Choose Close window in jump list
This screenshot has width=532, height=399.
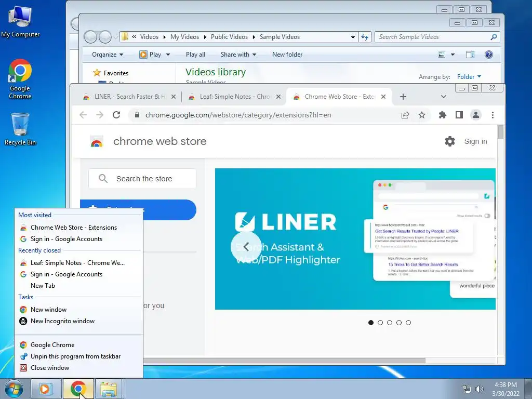(50, 368)
